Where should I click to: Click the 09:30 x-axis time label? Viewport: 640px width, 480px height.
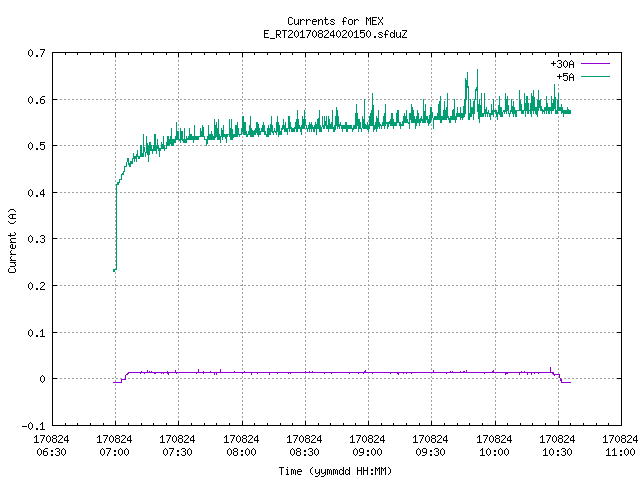tap(430, 452)
